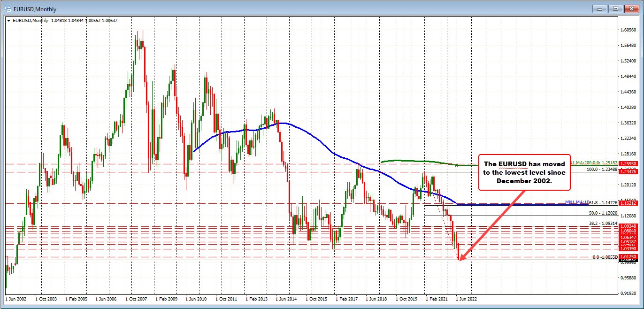Select the red annotation arrow tip
The height and width of the screenshot is (309, 644).
click(460, 259)
